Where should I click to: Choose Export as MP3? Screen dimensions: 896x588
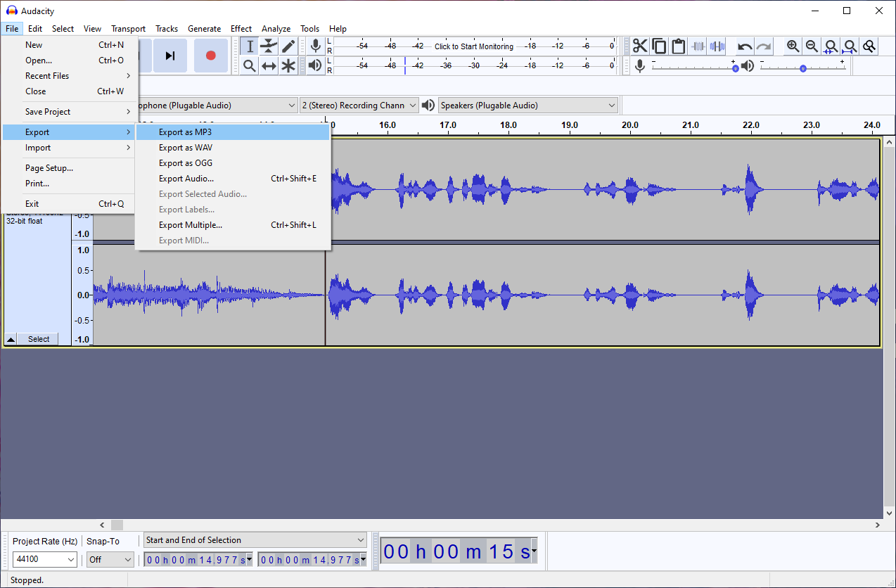click(x=233, y=132)
